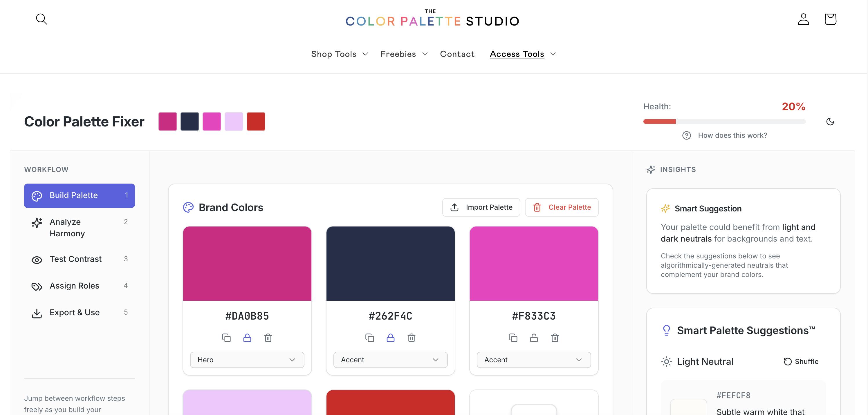The image size is (868, 415).
Task: Toggle dark mode with the moon icon
Action: click(x=830, y=122)
